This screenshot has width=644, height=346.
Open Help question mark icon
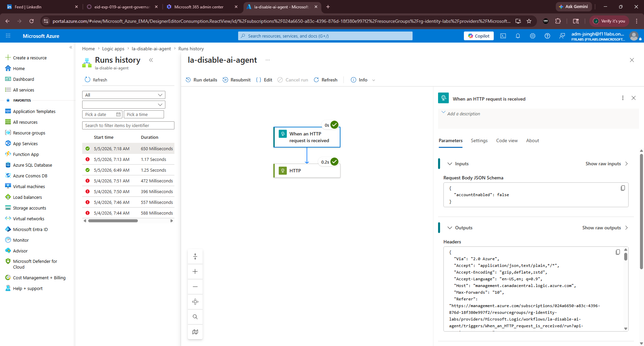tap(547, 36)
